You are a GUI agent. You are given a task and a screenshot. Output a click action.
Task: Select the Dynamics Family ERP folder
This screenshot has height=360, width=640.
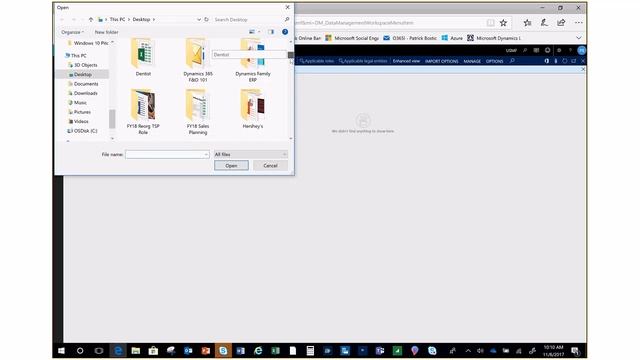point(253,60)
